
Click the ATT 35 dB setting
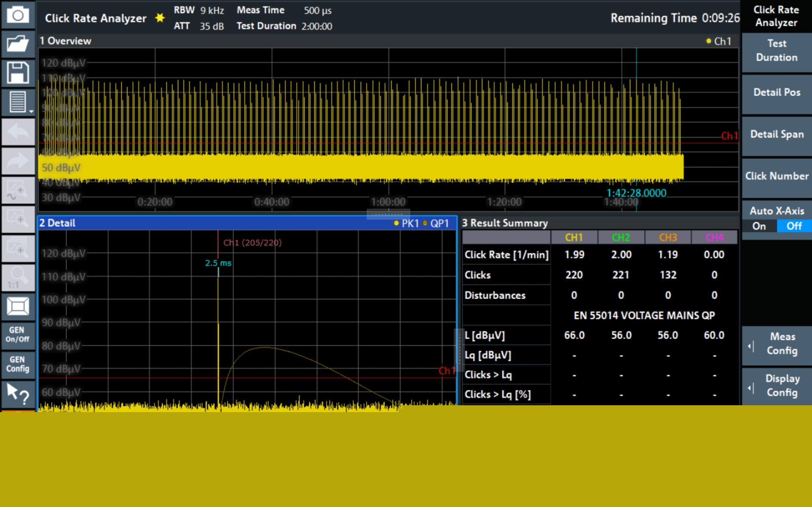click(198, 26)
